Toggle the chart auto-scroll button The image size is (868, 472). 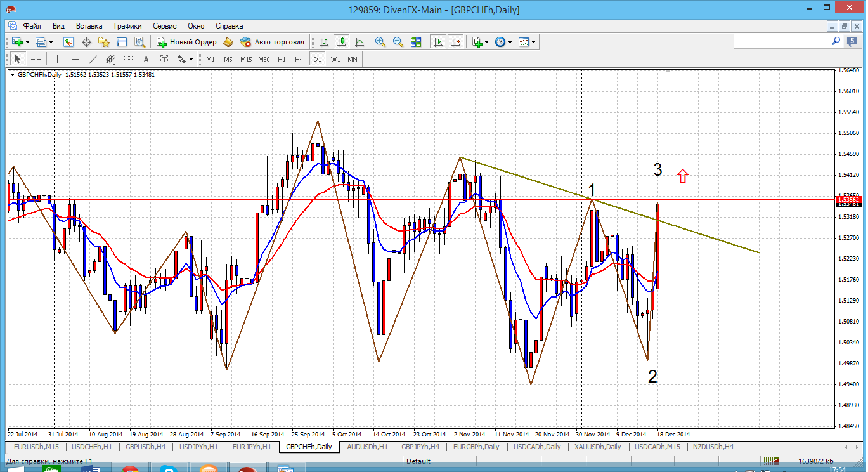point(437,42)
